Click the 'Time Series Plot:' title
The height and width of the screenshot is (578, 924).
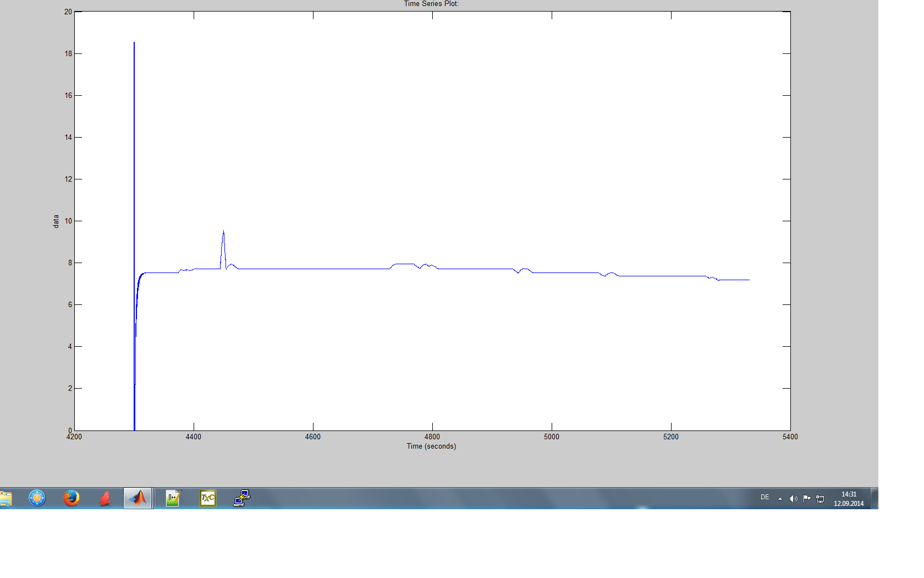431,4
